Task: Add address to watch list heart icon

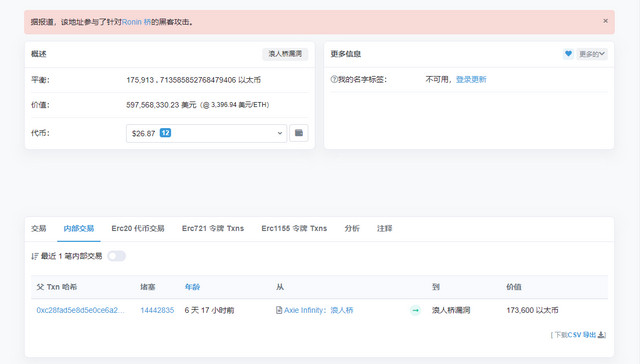Action: (x=568, y=53)
